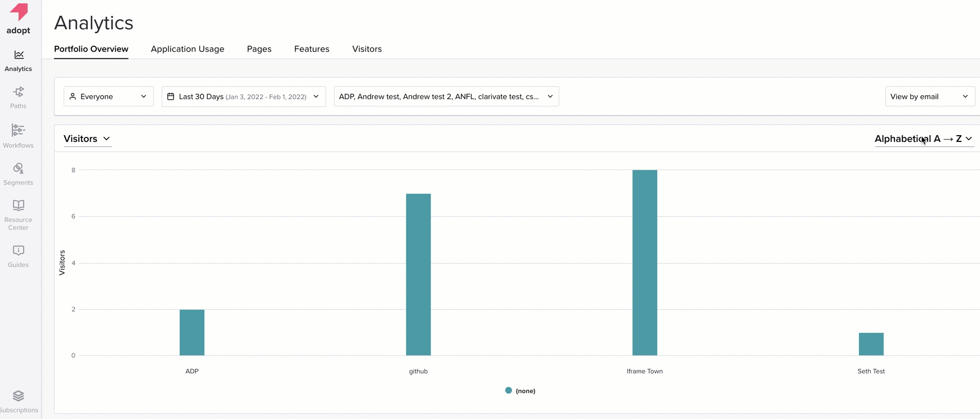Click the Visitors vertical axis title
This screenshot has height=419, width=980.
click(x=62, y=262)
